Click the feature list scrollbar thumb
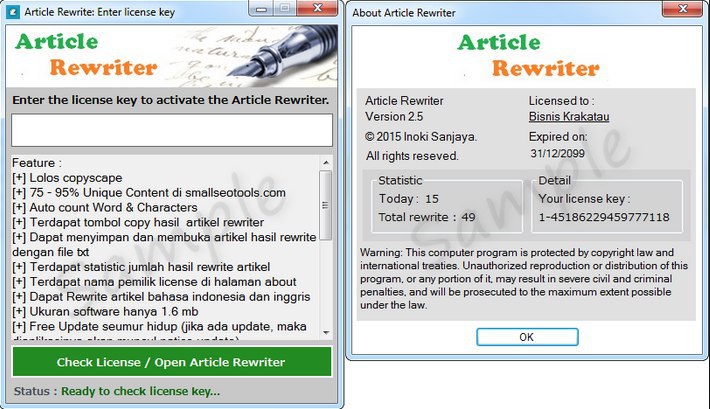Image resolution: width=710 pixels, height=409 pixels. click(x=326, y=205)
